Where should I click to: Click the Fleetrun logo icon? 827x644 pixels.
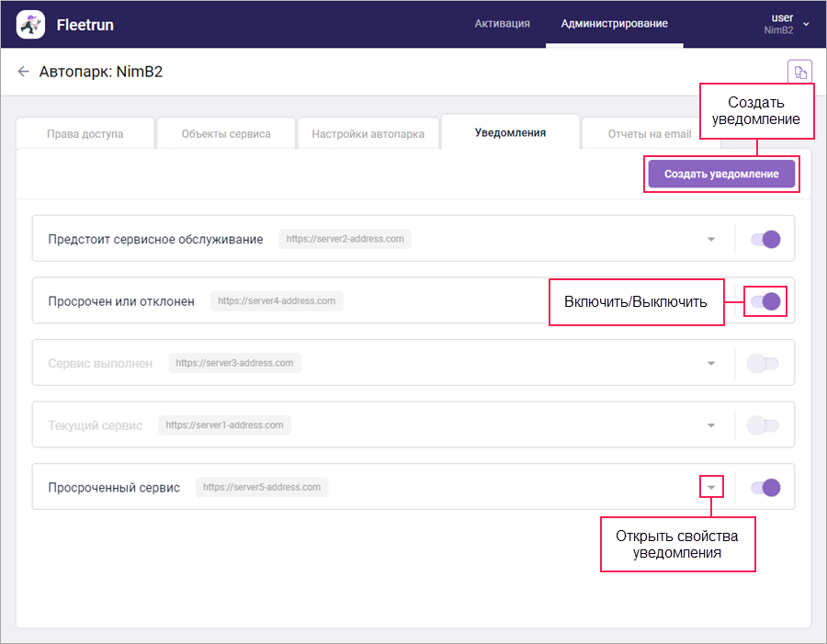pos(30,25)
